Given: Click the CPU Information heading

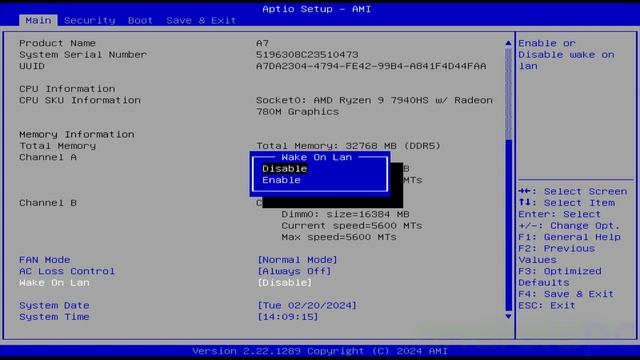Looking at the screenshot, I should pos(67,89).
